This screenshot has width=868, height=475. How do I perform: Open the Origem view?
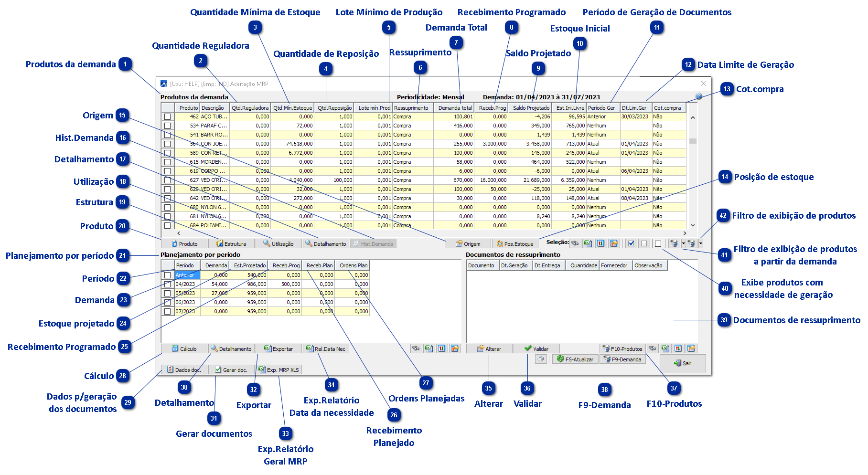coord(468,243)
